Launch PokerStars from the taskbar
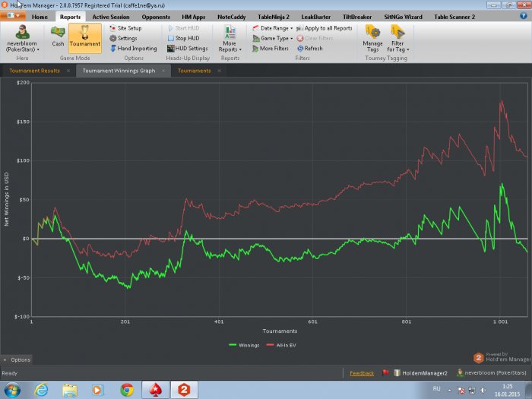 (x=158, y=389)
